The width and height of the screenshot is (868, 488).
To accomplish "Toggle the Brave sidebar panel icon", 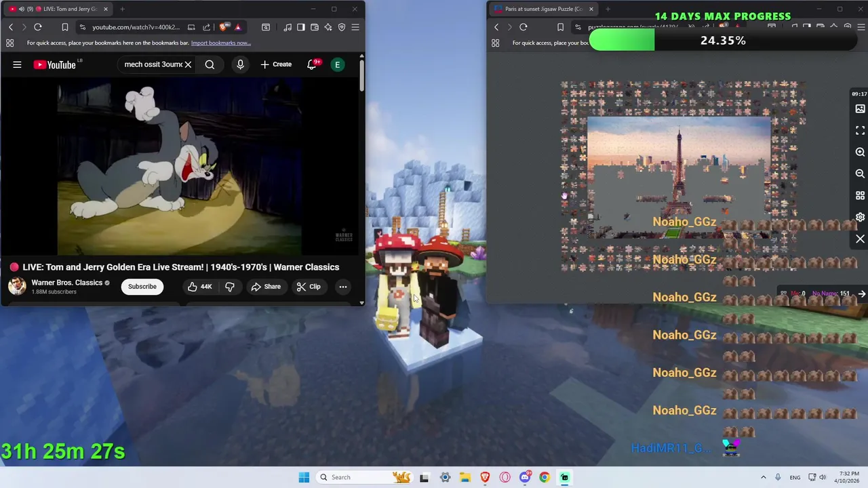I will (x=301, y=27).
